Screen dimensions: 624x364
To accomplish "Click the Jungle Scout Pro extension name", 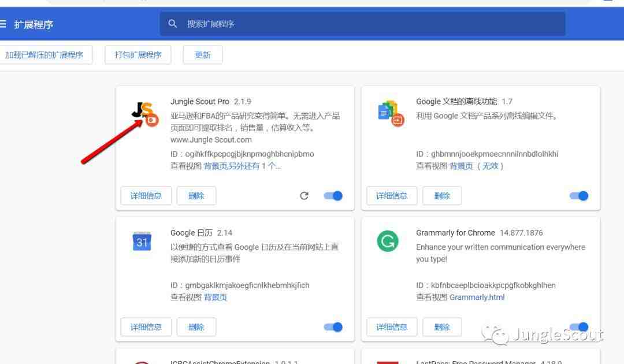I will click(200, 102).
